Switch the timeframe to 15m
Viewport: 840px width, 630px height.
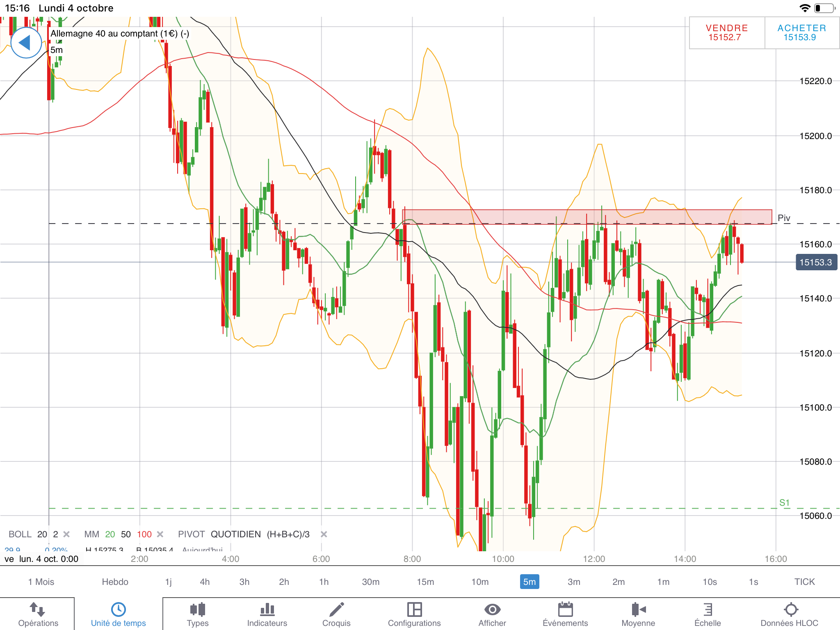click(x=425, y=582)
